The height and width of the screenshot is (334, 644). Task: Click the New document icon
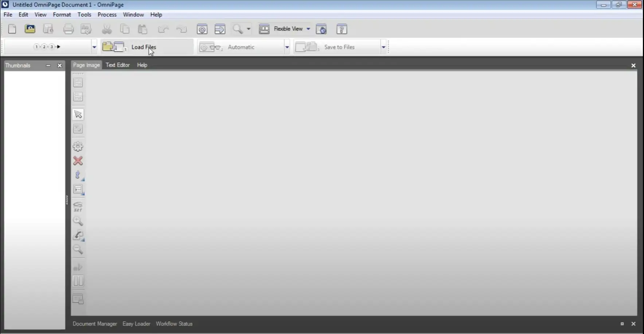point(12,29)
